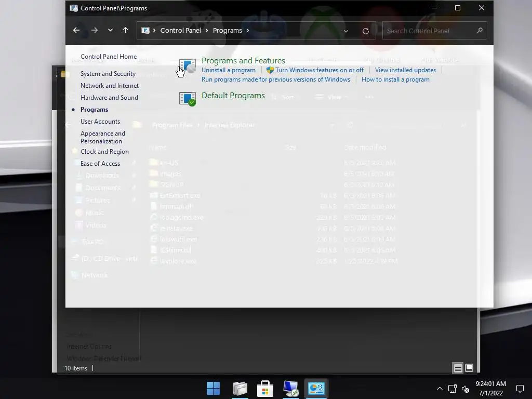532x399 pixels.
Task: Open the Windows Start menu
Action: point(214,388)
